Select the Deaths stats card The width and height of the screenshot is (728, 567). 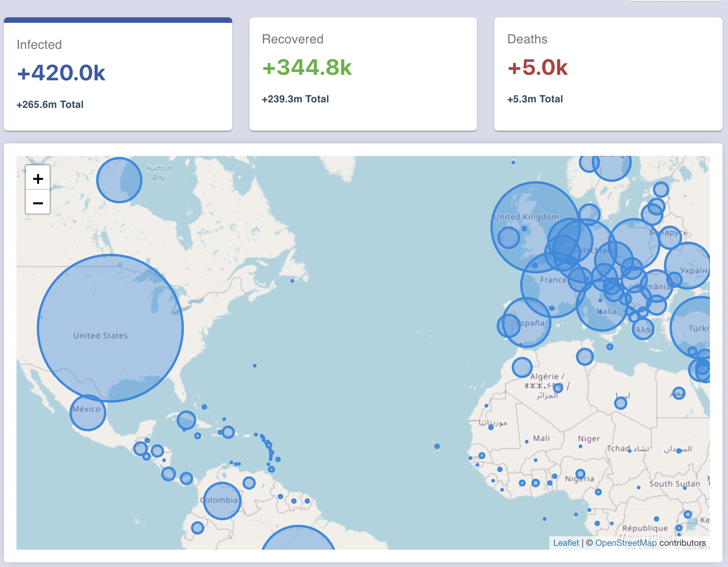[608, 74]
